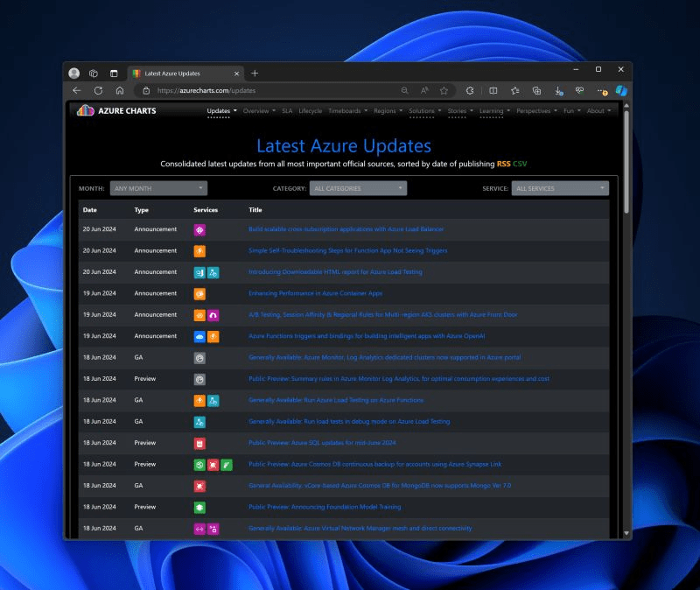Refresh the page in the browser
The width and height of the screenshot is (700, 590).
(98, 90)
